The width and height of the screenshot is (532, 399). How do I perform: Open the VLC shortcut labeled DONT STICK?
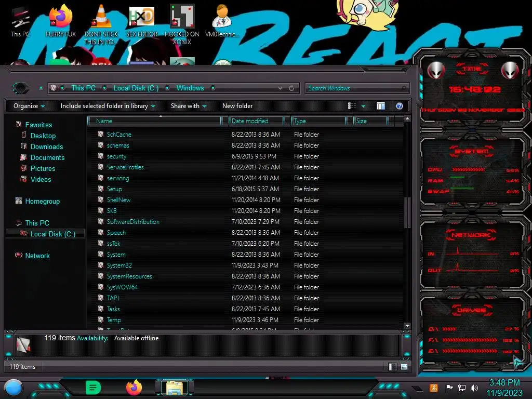[x=101, y=24]
